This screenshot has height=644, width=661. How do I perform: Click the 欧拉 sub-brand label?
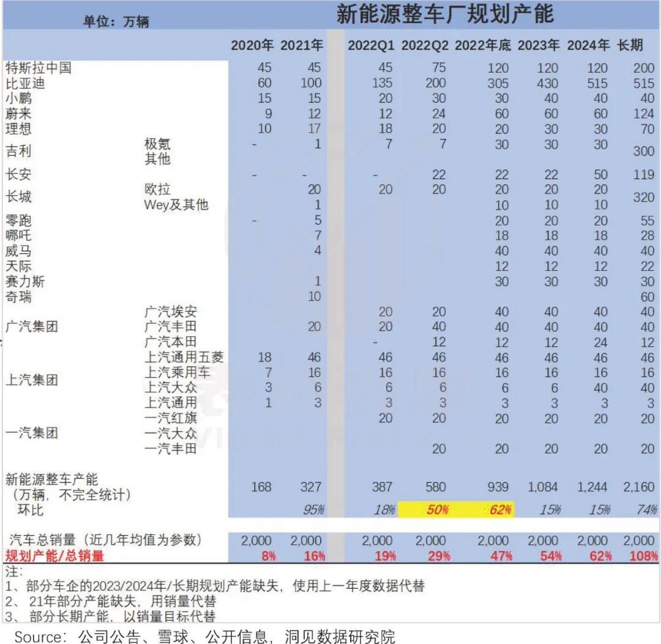coord(157,189)
